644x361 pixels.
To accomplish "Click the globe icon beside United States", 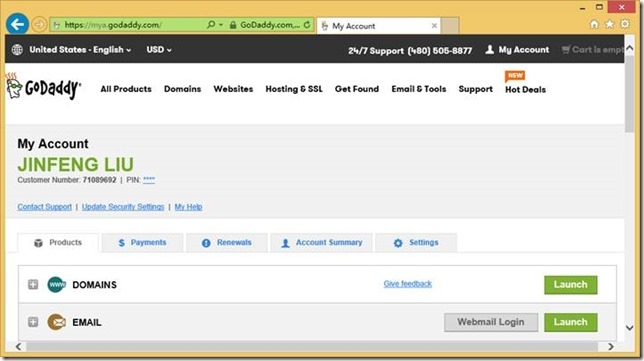I will (x=17, y=50).
